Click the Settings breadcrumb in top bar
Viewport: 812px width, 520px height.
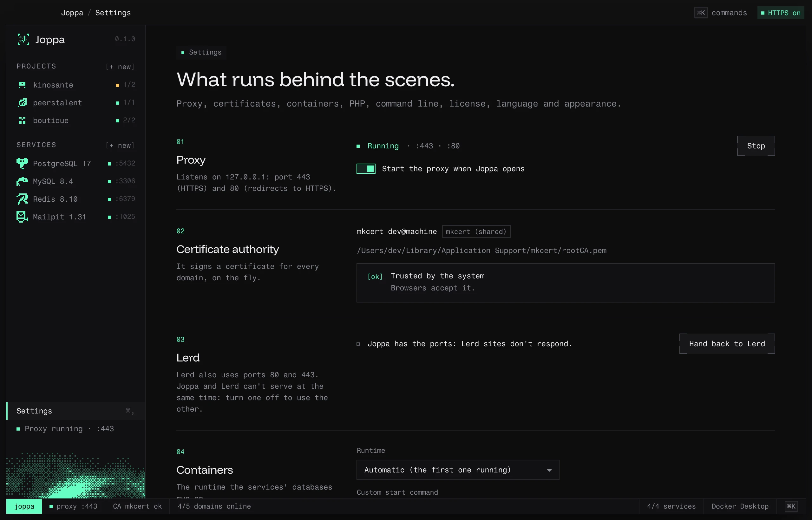(113, 13)
